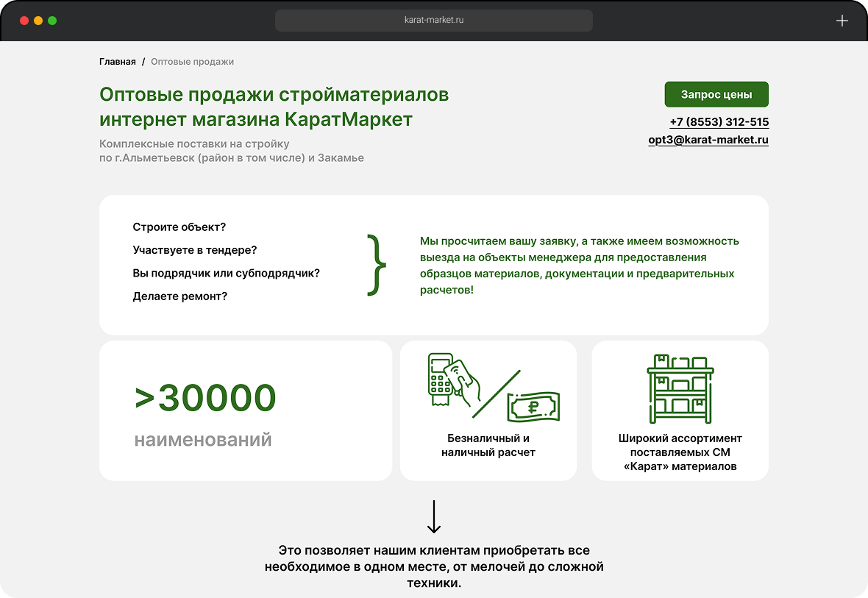This screenshot has height=598, width=868.
Task: Call via the +7 (8553) 312-515 link
Action: 719,121
